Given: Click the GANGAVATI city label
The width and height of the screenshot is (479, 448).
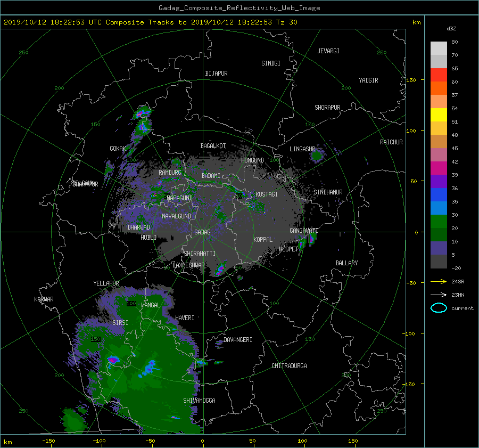Looking at the screenshot, I should click(x=304, y=231).
